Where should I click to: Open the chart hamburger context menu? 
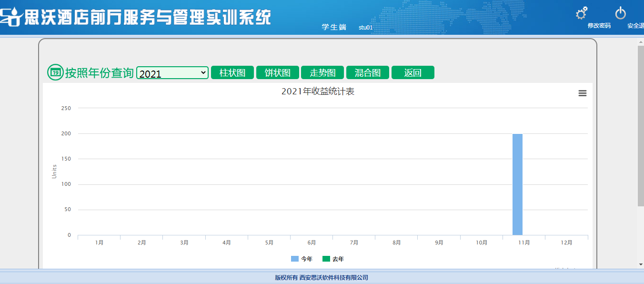582,93
